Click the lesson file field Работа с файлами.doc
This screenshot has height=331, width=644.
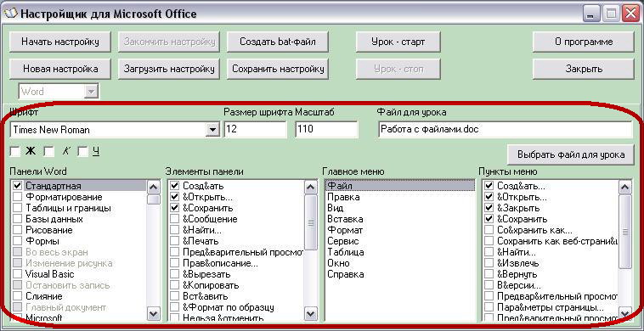click(506, 130)
